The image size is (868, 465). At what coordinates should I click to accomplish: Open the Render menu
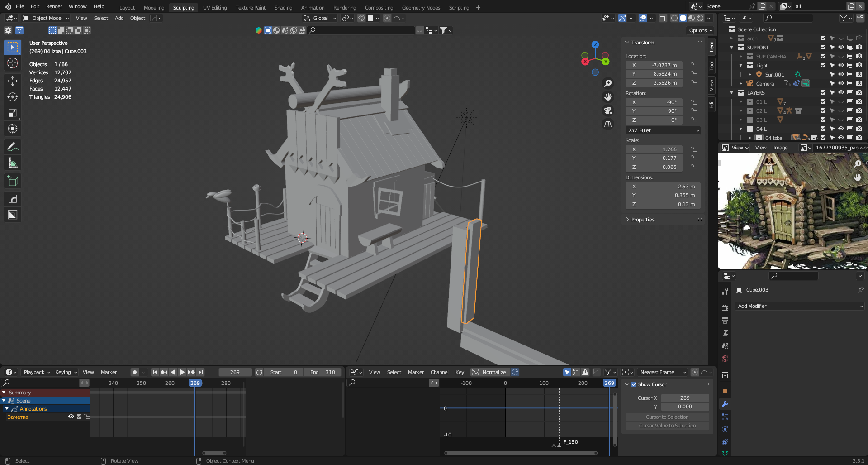(54, 6)
